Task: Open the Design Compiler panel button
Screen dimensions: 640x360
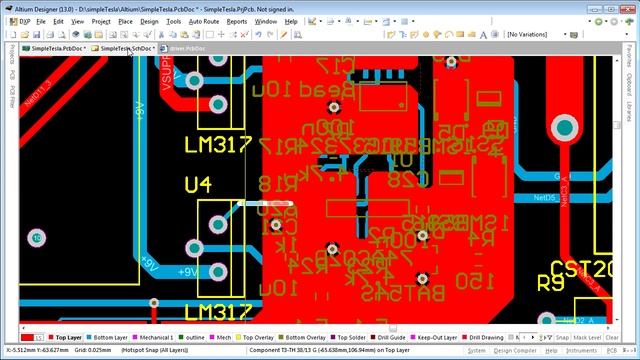Action: pos(515,351)
